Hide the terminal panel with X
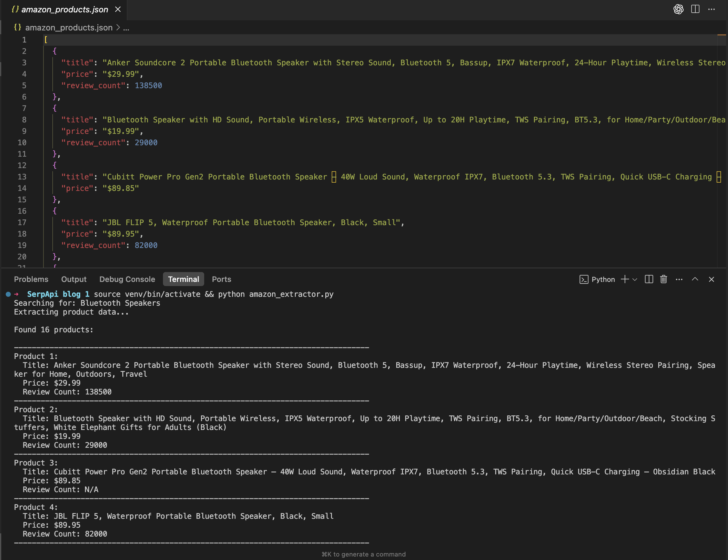Screen dimensions: 728x560 (711, 279)
